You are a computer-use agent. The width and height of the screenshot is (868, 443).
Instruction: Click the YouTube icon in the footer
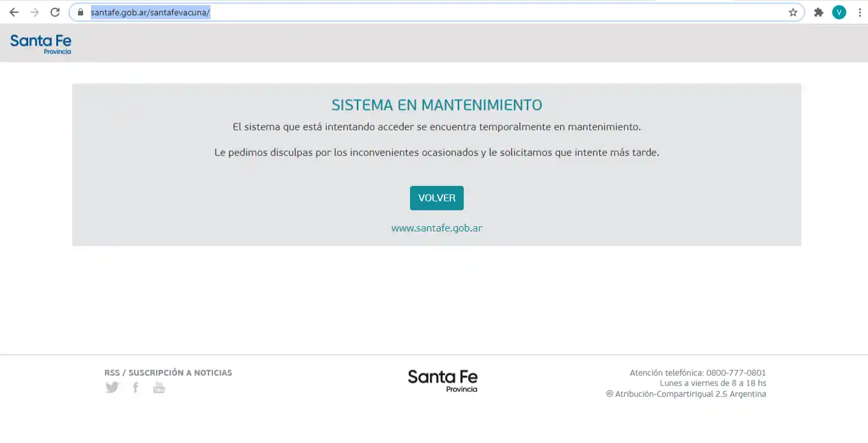click(x=159, y=387)
